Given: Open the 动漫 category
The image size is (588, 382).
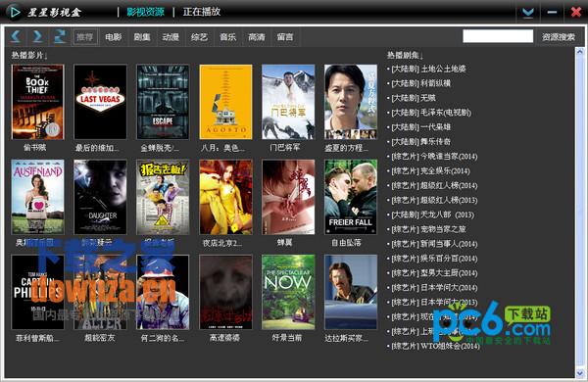Looking at the screenshot, I should 171,37.
